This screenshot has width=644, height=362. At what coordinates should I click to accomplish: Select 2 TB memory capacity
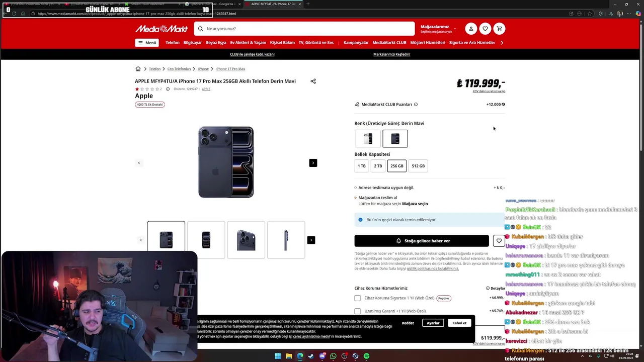pos(378,166)
